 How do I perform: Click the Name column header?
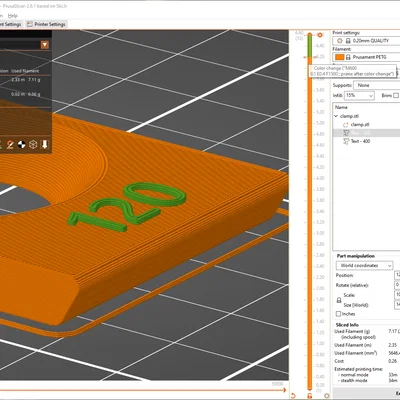(341, 107)
